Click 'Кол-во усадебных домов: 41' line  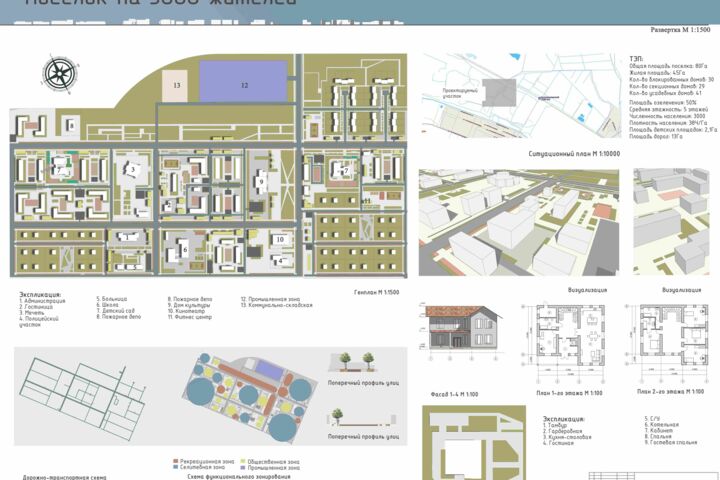665,93
